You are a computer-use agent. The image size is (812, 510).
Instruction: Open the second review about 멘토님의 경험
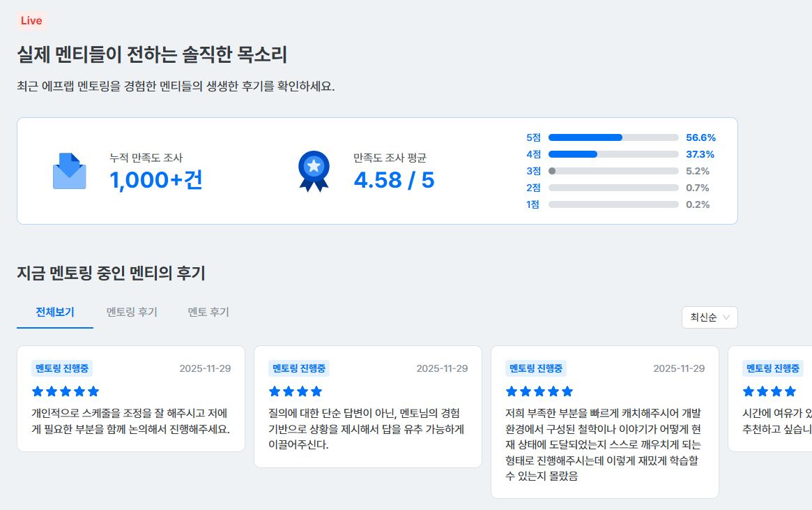click(368, 407)
